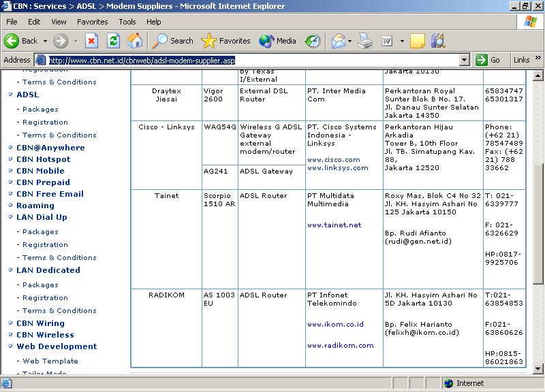
Task: Click the Go button
Action: coord(488,60)
